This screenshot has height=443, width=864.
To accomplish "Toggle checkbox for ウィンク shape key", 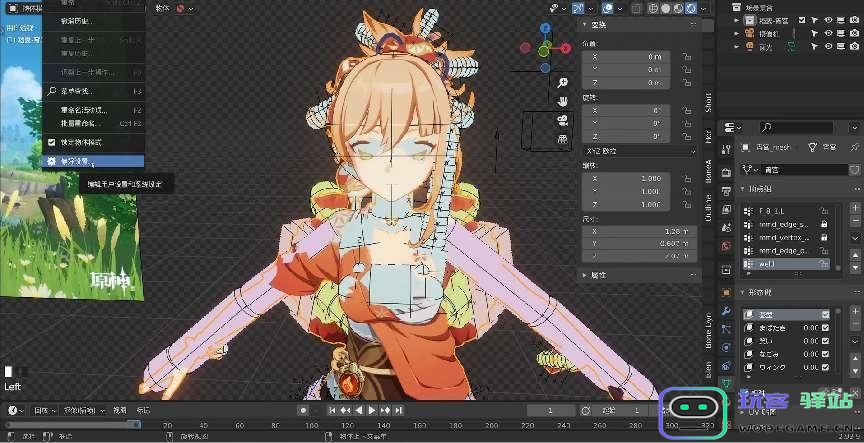I will [x=825, y=367].
